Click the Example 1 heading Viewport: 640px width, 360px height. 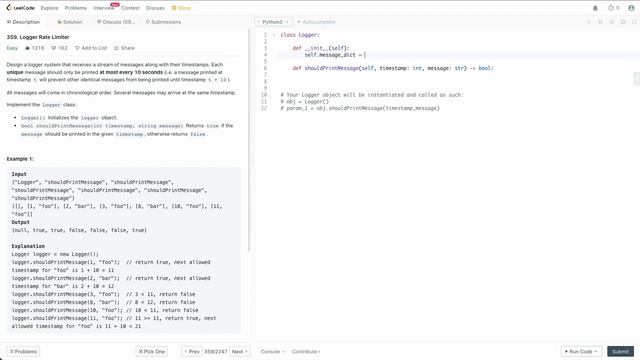coord(20,159)
